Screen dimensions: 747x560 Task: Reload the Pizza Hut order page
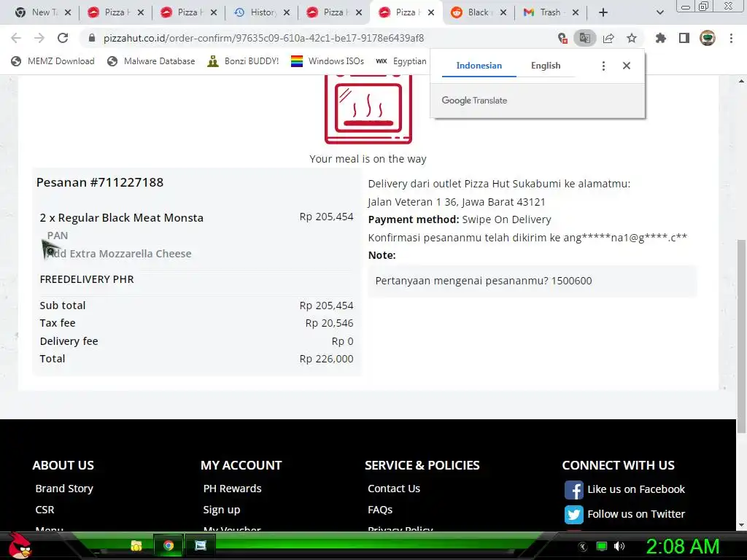tap(63, 38)
